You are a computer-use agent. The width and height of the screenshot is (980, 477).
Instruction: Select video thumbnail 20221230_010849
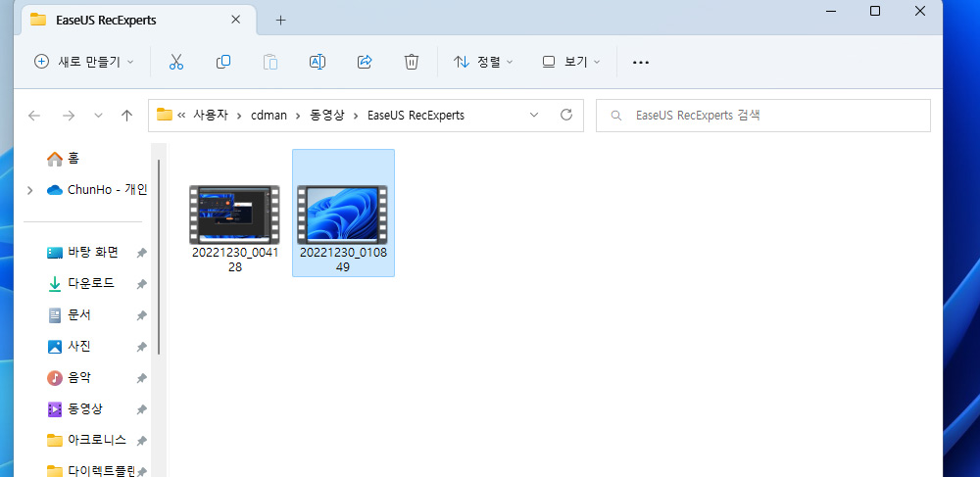click(x=343, y=213)
